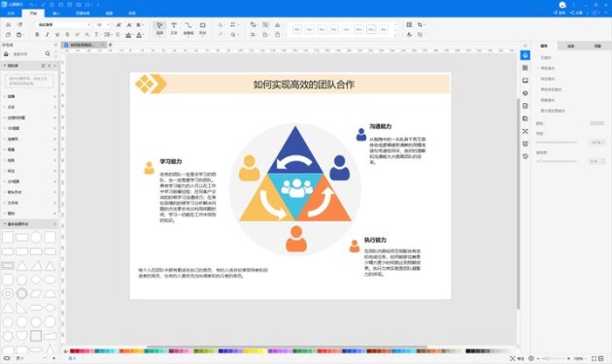This screenshot has width=612, height=364.
Task: Select the Gradient Fill option
Action: click(547, 79)
